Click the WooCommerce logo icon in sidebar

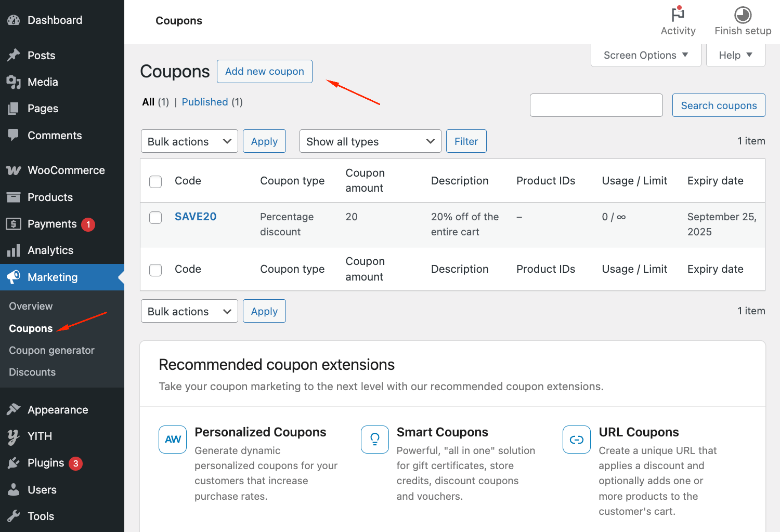click(x=14, y=170)
